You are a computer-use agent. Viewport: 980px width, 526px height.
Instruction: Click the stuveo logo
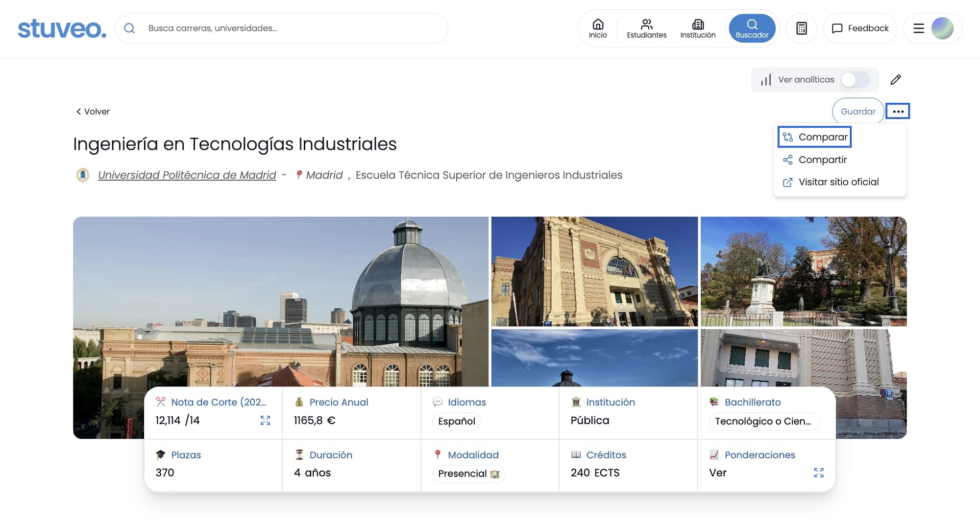tap(62, 28)
